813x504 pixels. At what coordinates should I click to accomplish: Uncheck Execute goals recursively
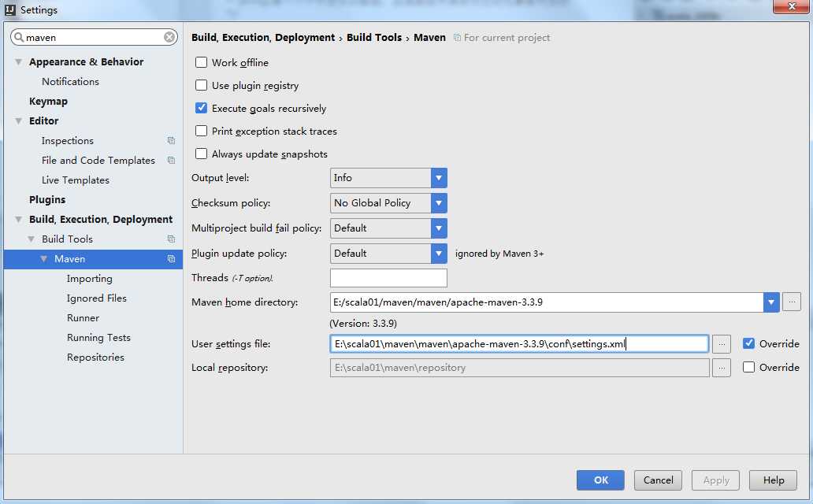click(x=201, y=109)
